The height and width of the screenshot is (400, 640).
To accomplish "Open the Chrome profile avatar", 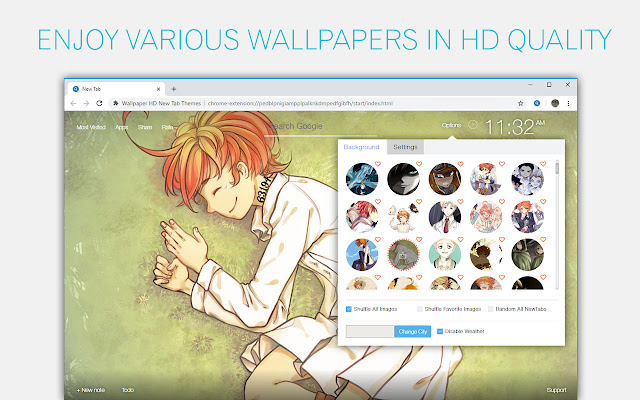I will point(555,103).
